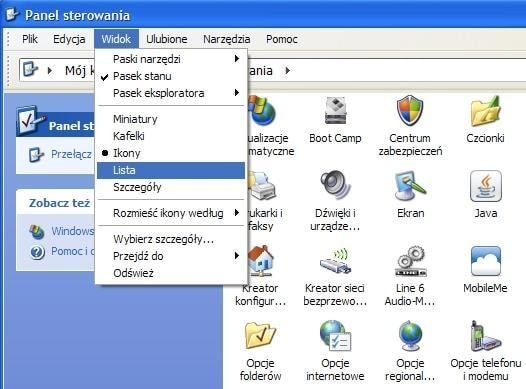Click the toolbar drag handle beside Plik
Screen dimensions: 526x389
8,39
